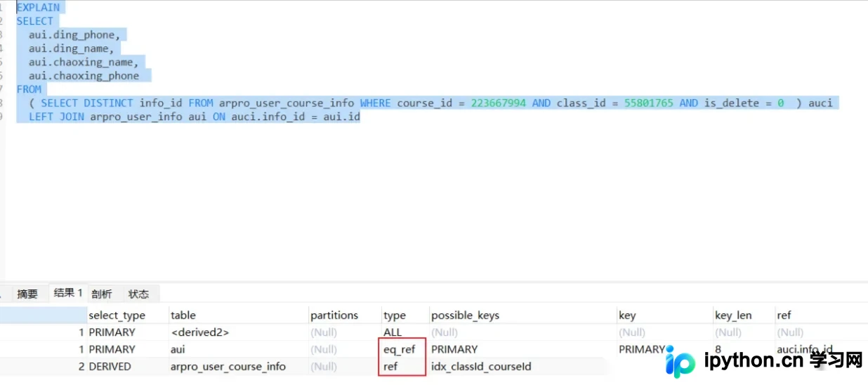Screen dimensions: 868x385
Task: Click the key column header
Action: click(627, 315)
